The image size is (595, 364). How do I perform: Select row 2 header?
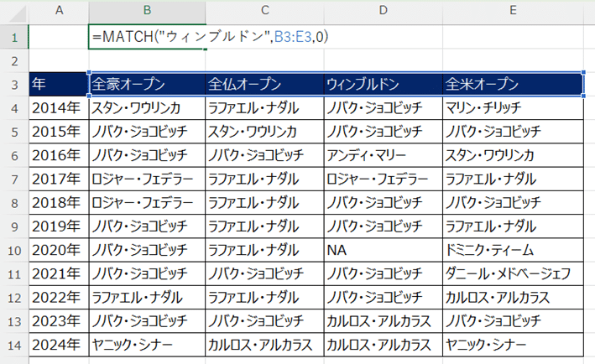[14, 60]
